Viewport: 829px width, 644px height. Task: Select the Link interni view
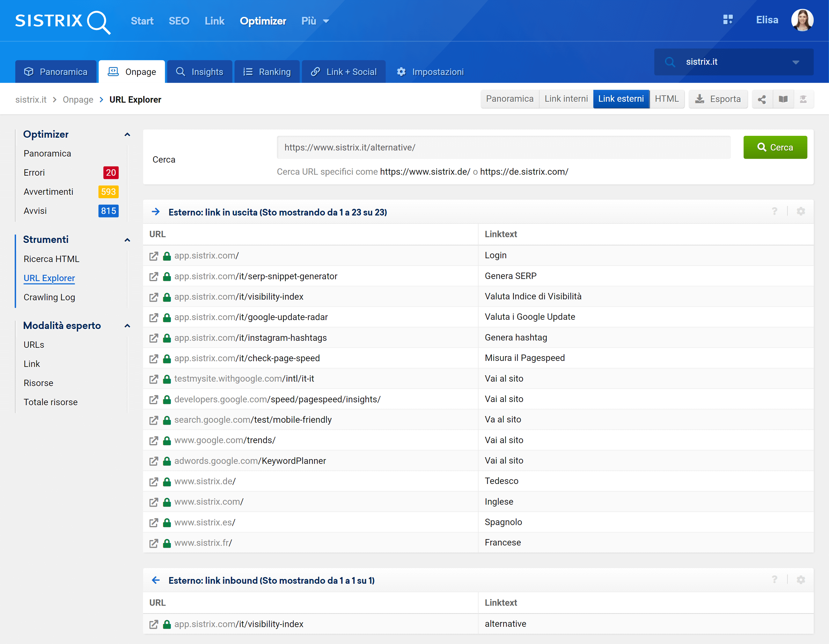[x=566, y=99]
